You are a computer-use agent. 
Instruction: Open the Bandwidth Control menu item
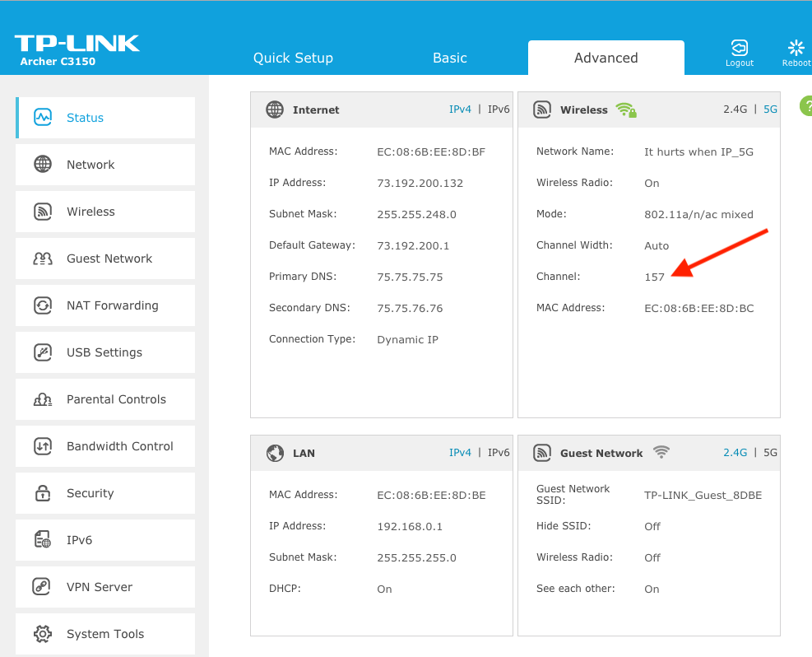pyautogui.click(x=105, y=446)
